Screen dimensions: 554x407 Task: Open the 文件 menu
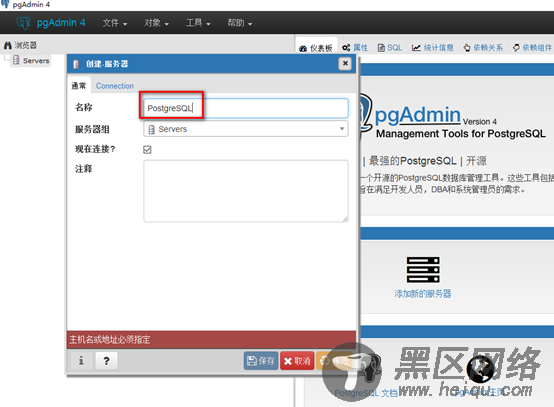coord(114,23)
